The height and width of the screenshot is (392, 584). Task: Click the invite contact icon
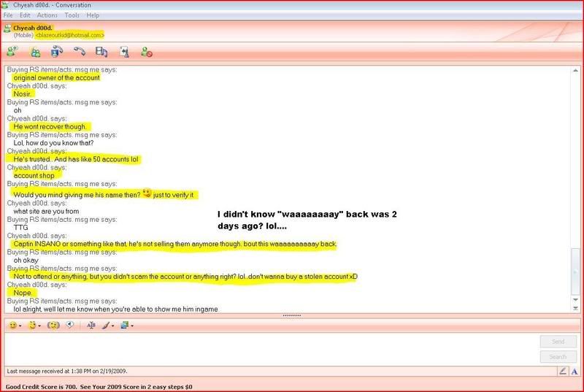[x=12, y=52]
